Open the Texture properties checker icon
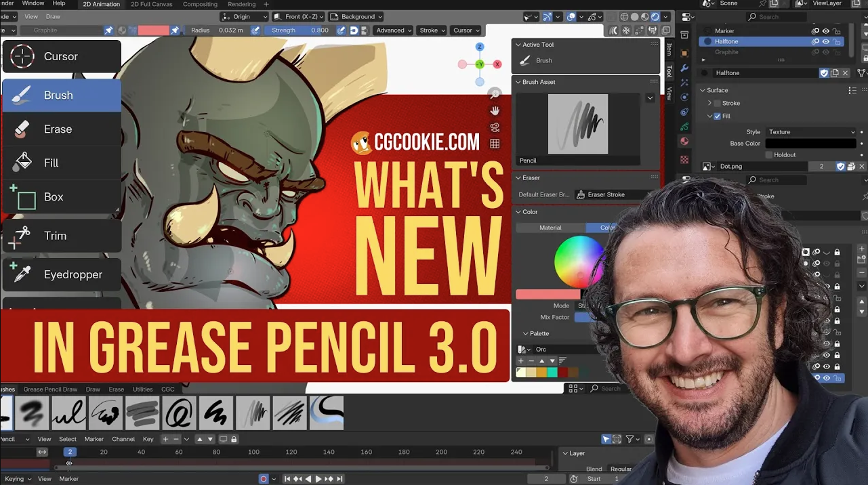The width and height of the screenshot is (868, 485). click(684, 160)
